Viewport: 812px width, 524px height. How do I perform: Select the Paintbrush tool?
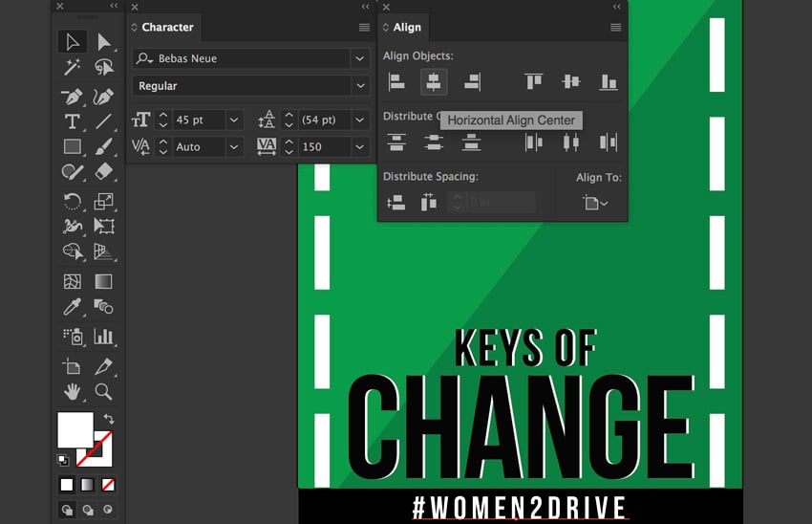pyautogui.click(x=103, y=146)
